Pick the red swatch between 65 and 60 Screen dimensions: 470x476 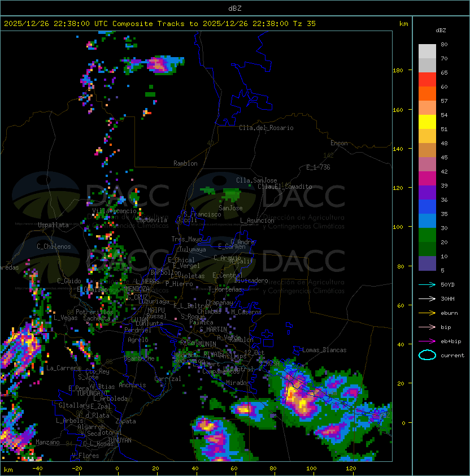click(427, 80)
